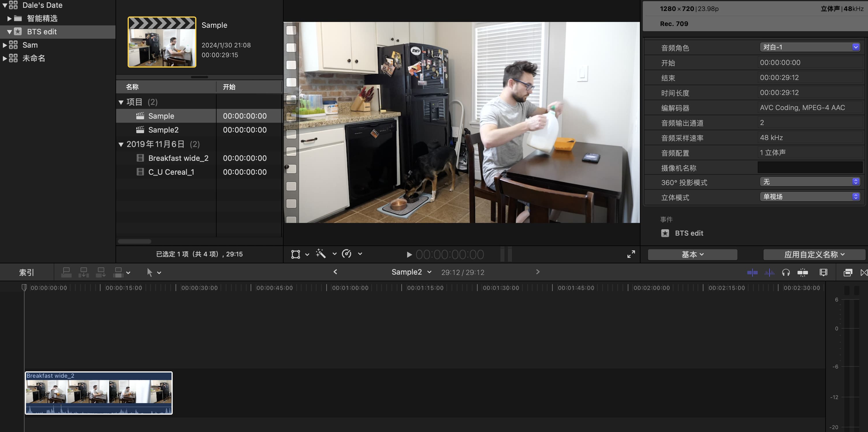Click the viewer timecode display
This screenshot has width=868, height=432.
[450, 254]
